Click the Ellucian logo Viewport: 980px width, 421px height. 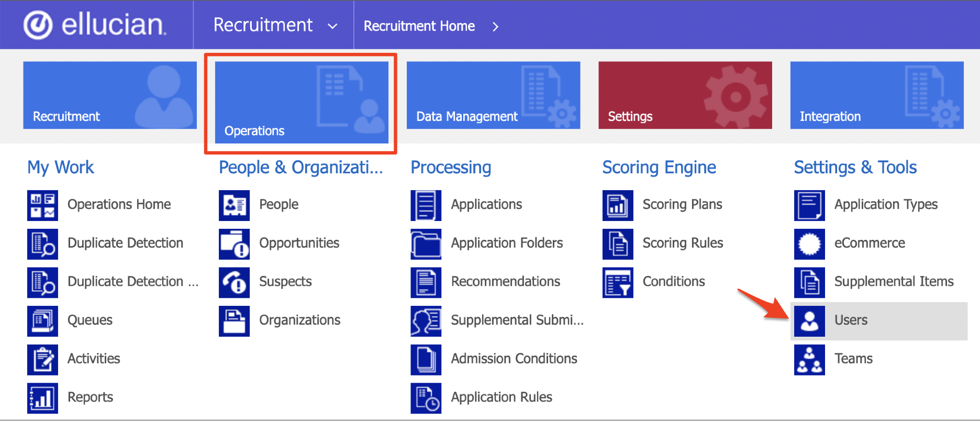point(95,25)
